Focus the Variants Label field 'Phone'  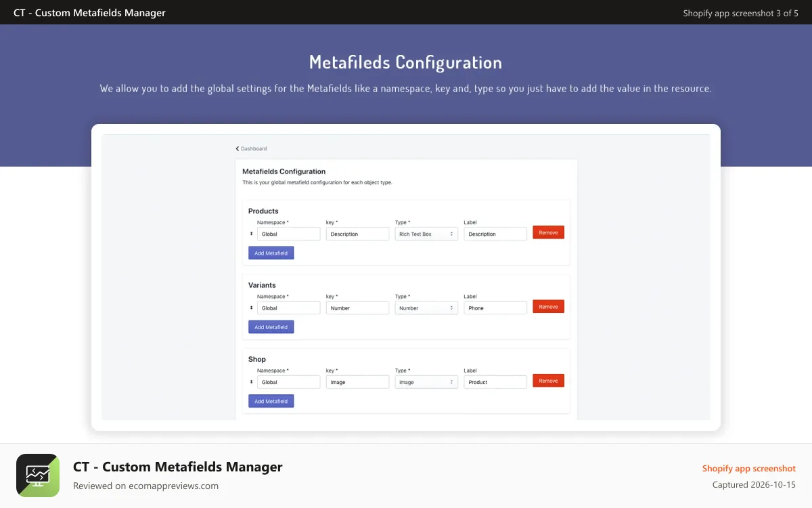click(x=495, y=308)
